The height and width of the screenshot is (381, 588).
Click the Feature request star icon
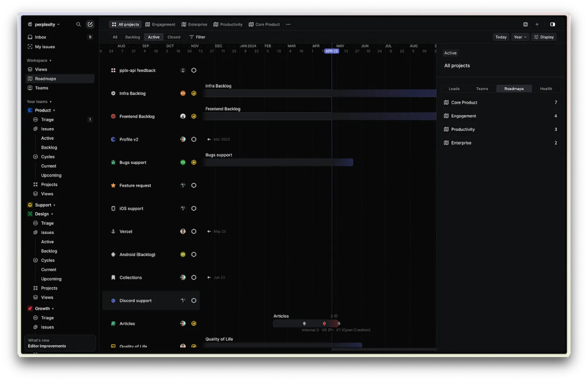pos(113,185)
